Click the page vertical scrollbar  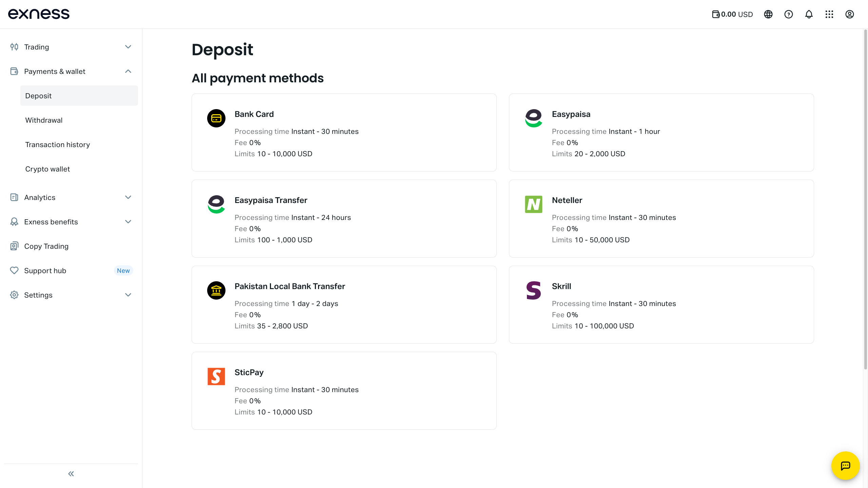[865, 200]
